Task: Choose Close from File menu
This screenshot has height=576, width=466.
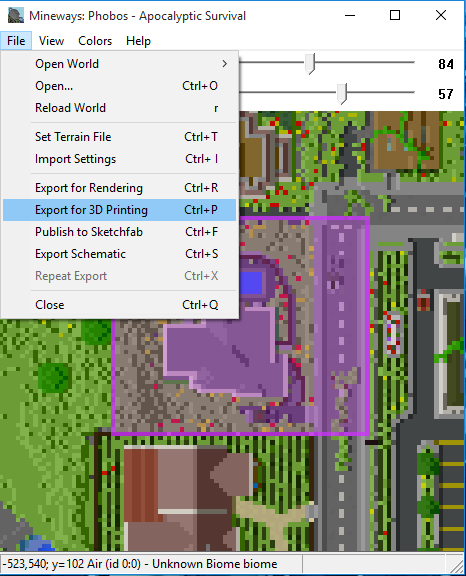Action: pyautogui.click(x=119, y=305)
